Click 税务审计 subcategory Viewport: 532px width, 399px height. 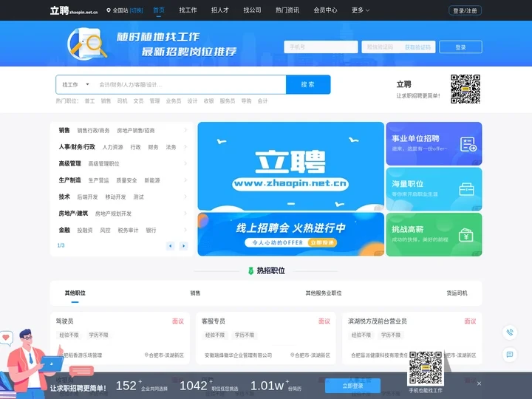128,231
